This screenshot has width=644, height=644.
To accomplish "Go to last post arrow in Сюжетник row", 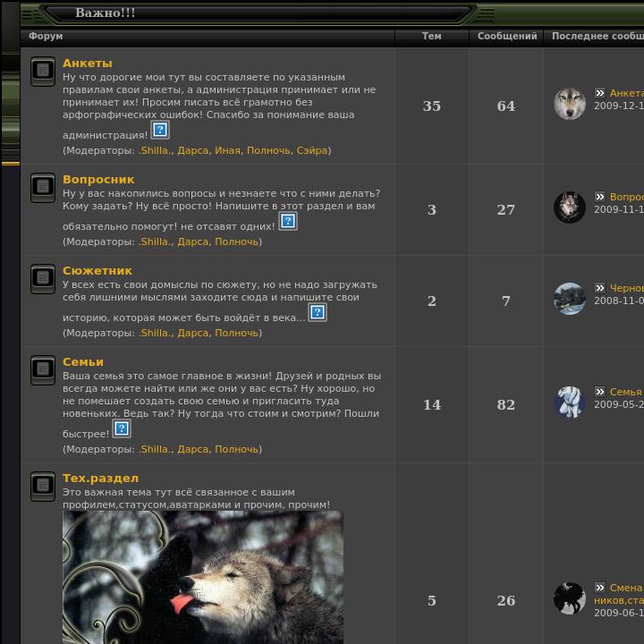I will (600, 288).
